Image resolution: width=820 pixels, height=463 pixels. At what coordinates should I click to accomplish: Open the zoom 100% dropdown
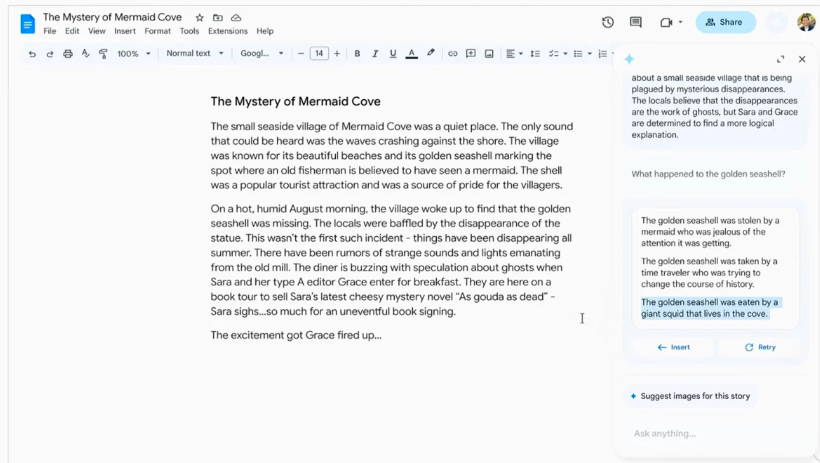(x=134, y=54)
